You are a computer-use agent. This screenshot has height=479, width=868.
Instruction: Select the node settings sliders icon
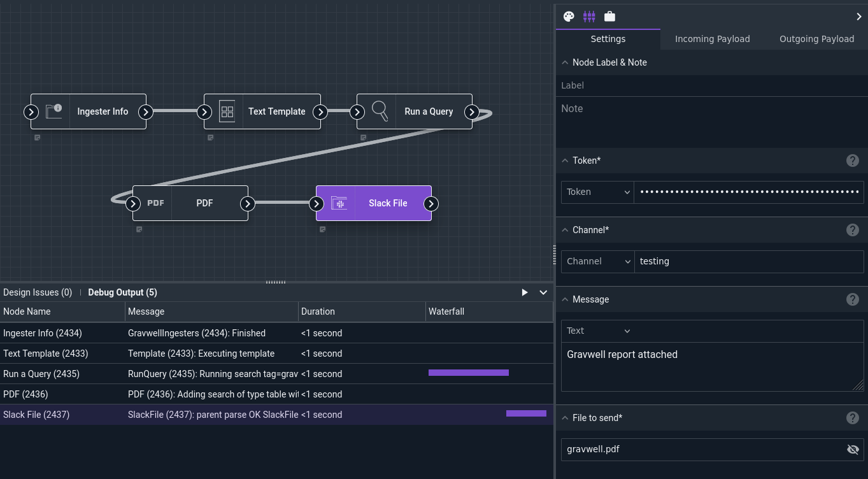[x=589, y=17]
